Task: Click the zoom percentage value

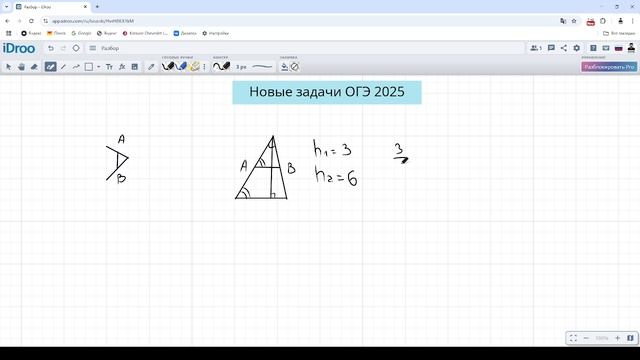Action: pyautogui.click(x=602, y=338)
